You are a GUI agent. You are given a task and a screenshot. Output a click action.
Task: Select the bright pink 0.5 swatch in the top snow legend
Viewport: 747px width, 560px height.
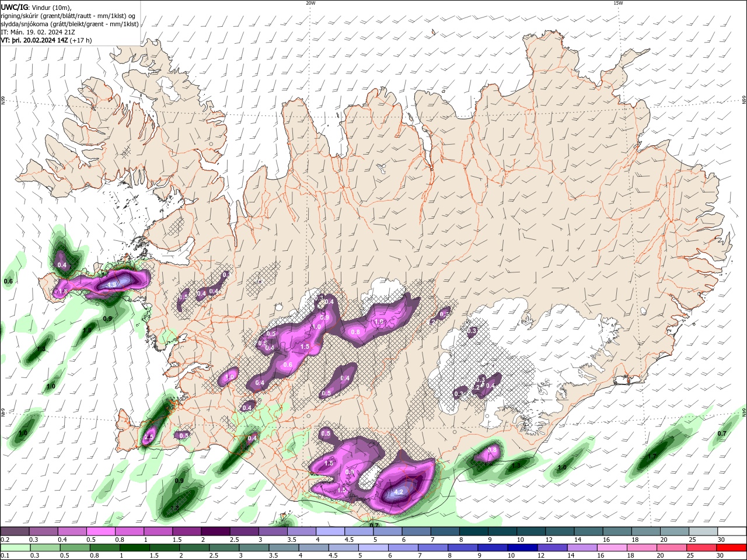[x=100, y=531]
